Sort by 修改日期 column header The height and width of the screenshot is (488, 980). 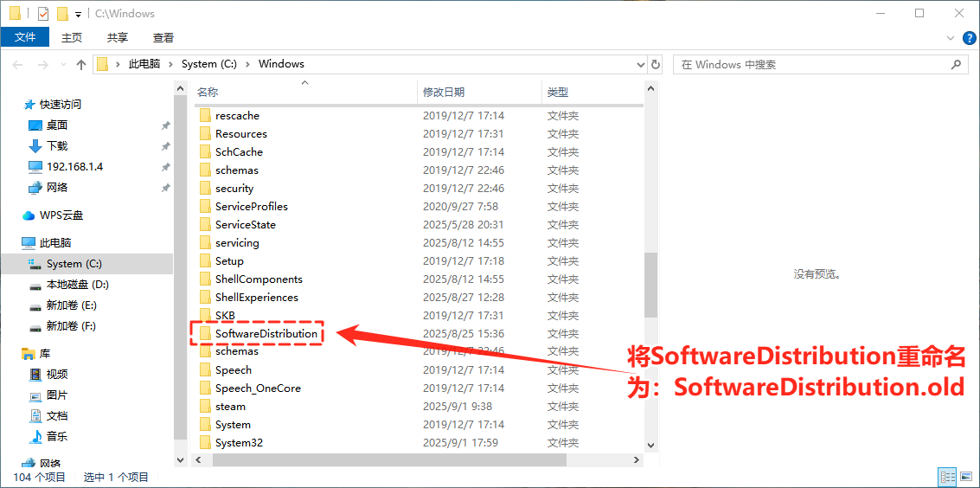coord(443,92)
